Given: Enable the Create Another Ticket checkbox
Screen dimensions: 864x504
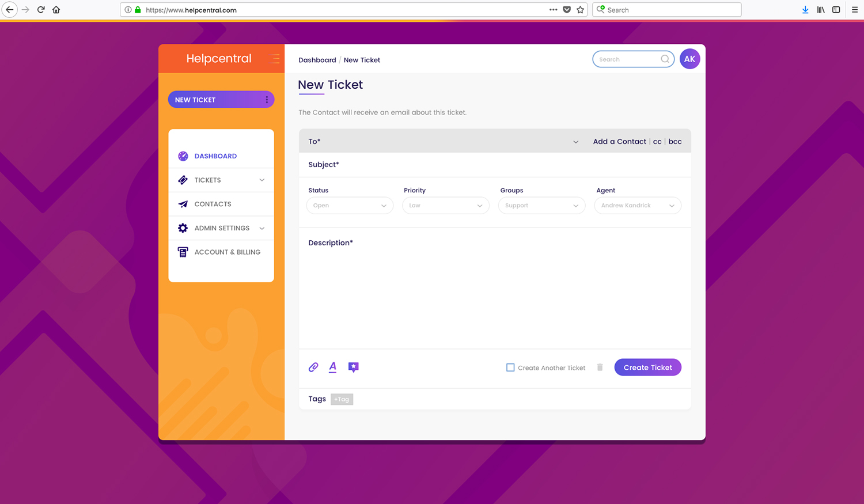Looking at the screenshot, I should point(510,367).
